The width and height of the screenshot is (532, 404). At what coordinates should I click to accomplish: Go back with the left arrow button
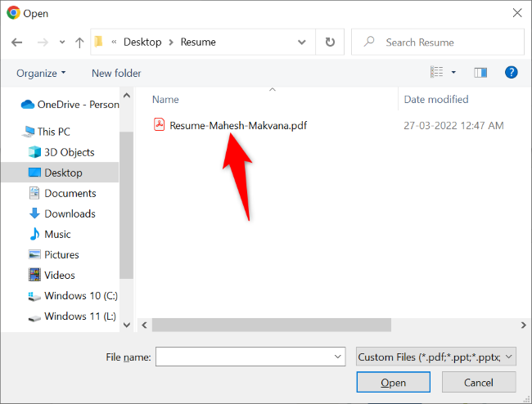pyautogui.click(x=16, y=43)
